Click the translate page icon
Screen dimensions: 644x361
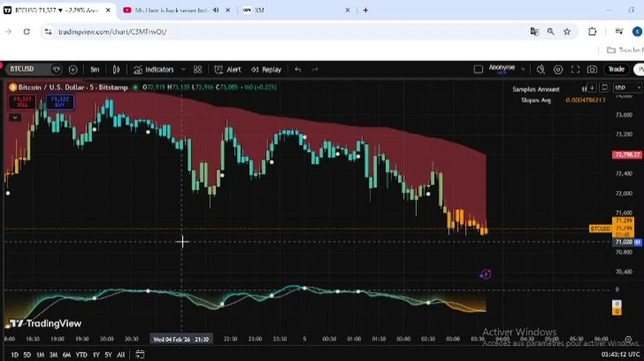point(534,32)
